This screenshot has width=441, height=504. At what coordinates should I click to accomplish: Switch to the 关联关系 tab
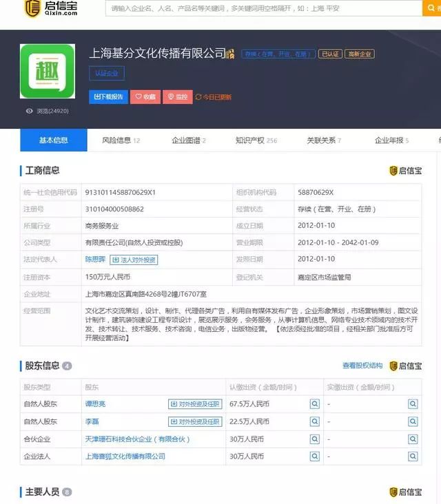(324, 140)
